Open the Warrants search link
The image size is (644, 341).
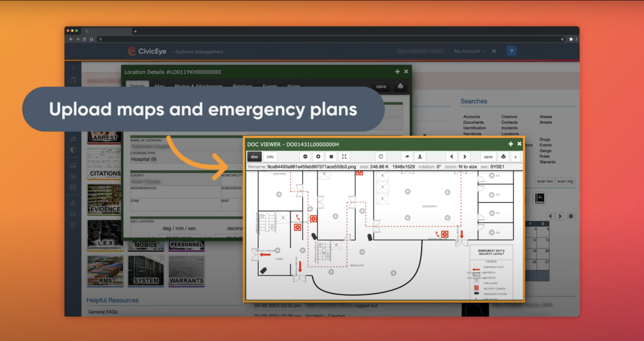click(547, 162)
